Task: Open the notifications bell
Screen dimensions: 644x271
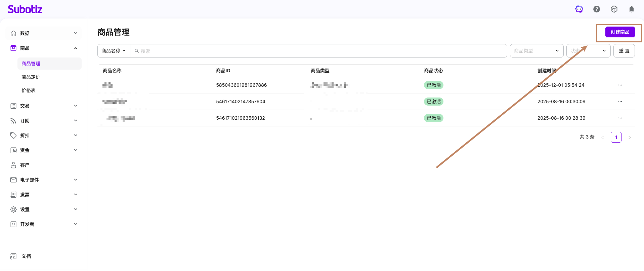Action: (x=632, y=9)
